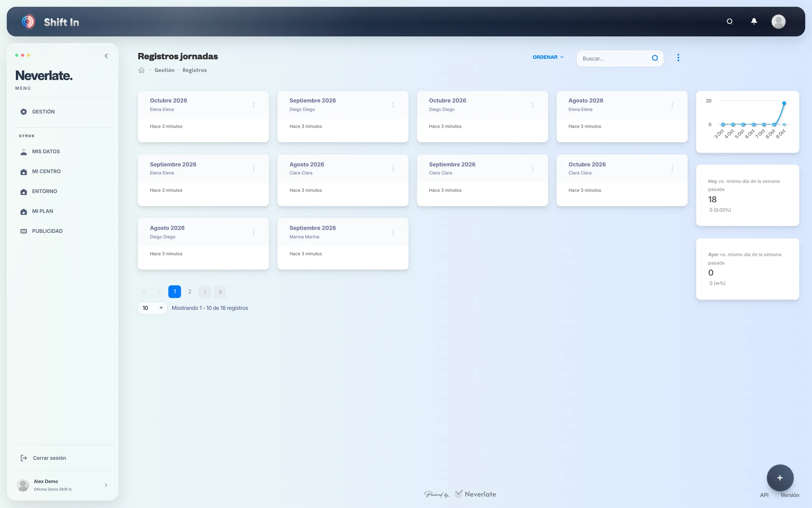The width and height of the screenshot is (812, 508).
Task: Open the Septiembre 2026 Elena Elena card
Action: click(203, 180)
